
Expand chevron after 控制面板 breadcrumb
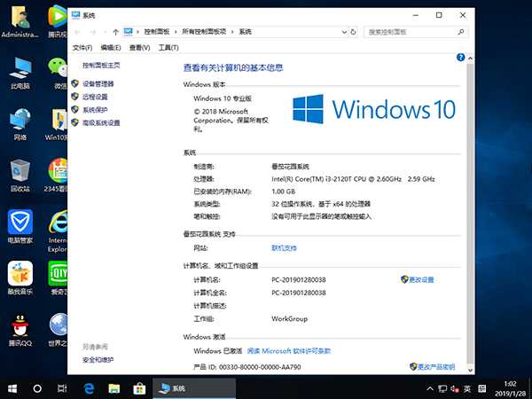coord(176,32)
